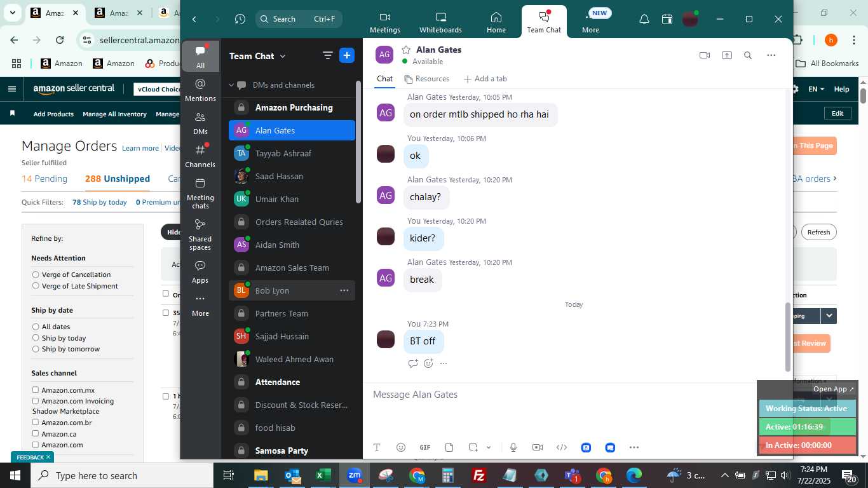Viewport: 868px width, 488px height.
Task: Open Seller Central hamburger menu
Action: click(11, 89)
